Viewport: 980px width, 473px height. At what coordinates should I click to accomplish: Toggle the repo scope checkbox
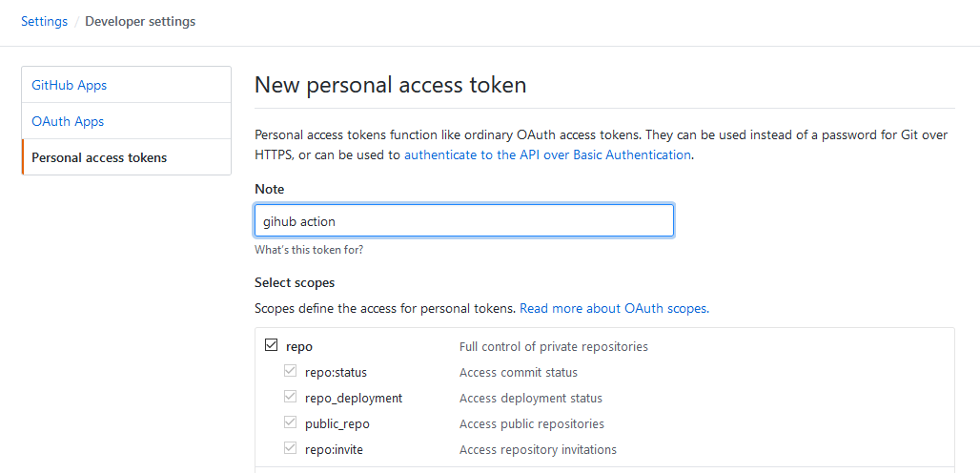tap(272, 345)
